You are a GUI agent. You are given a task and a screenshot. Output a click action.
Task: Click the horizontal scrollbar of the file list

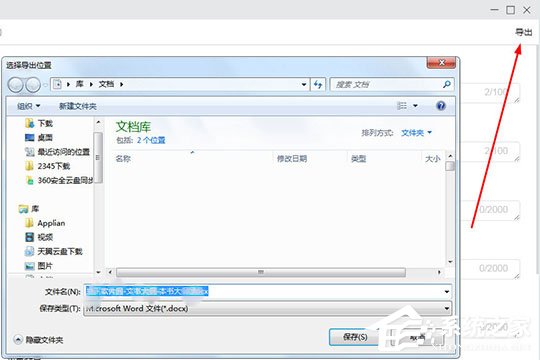[261, 272]
